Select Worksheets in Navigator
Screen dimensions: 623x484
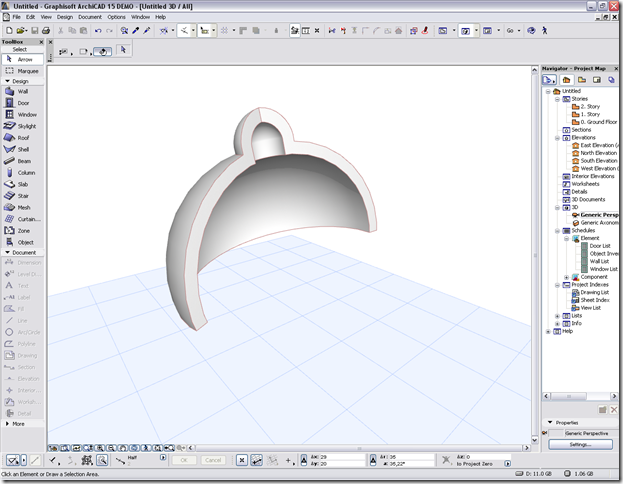tap(585, 184)
